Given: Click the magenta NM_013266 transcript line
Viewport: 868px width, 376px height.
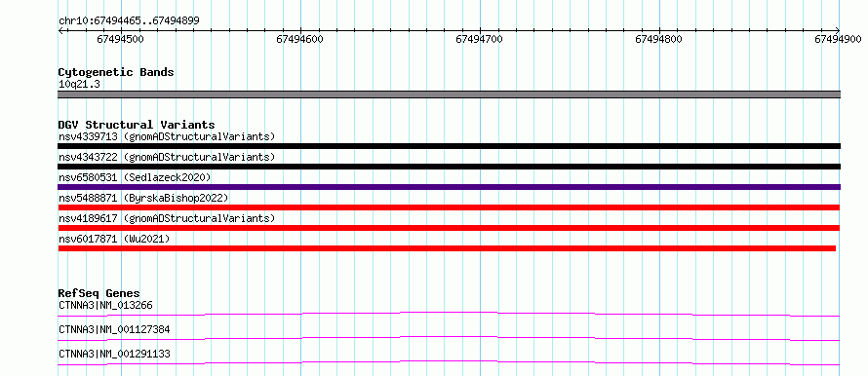Looking at the screenshot, I should (x=449, y=314).
